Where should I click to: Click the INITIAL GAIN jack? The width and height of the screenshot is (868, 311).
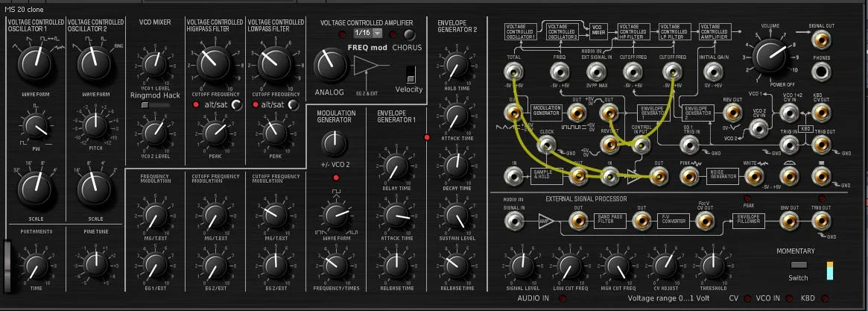712,72
